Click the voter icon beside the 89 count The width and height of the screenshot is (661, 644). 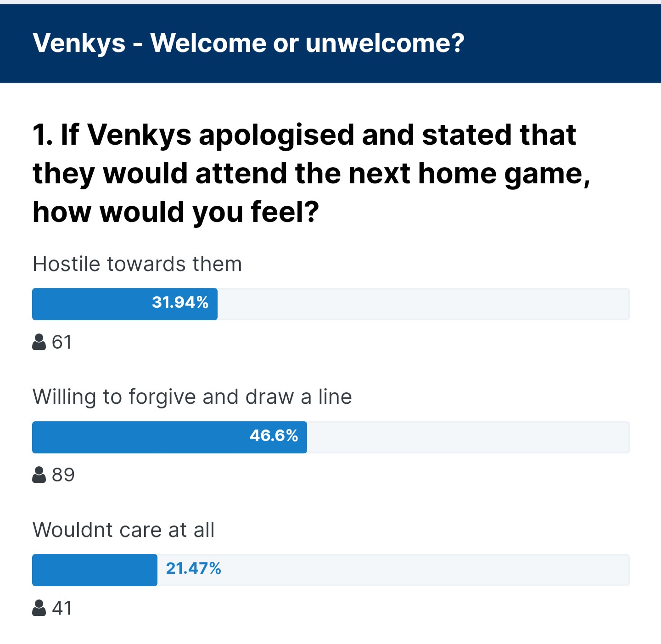pyautogui.click(x=39, y=475)
